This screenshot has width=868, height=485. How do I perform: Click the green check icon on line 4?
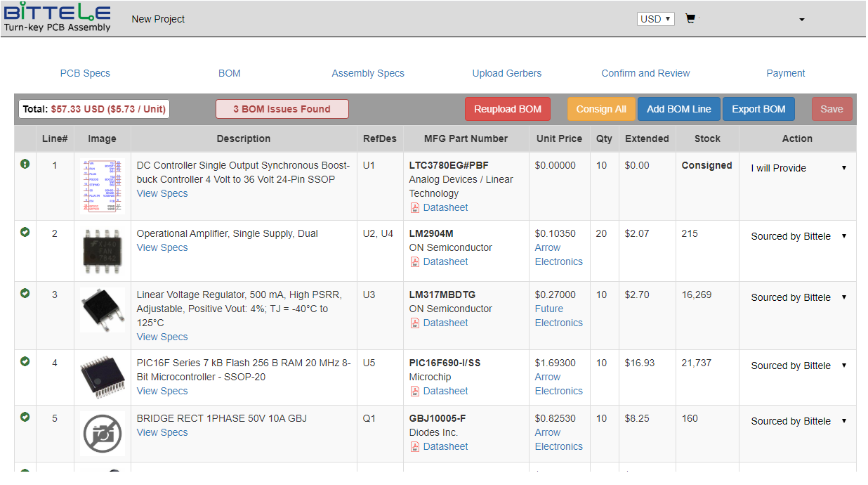click(25, 361)
